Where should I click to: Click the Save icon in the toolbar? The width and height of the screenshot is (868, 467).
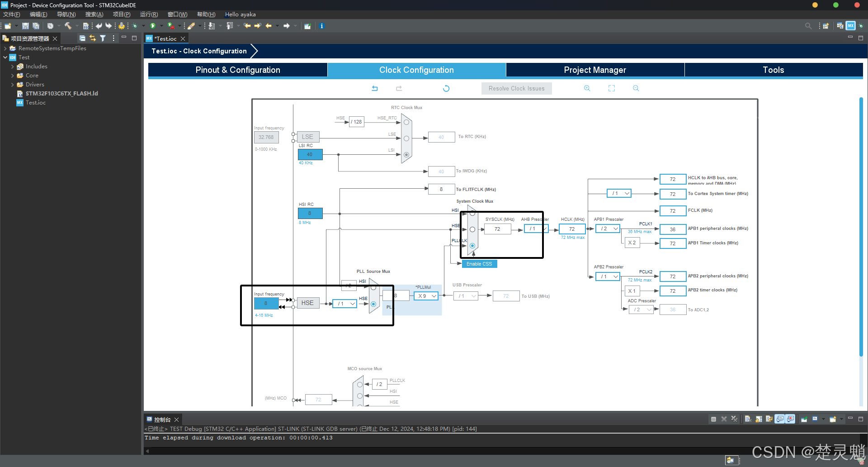(x=25, y=26)
